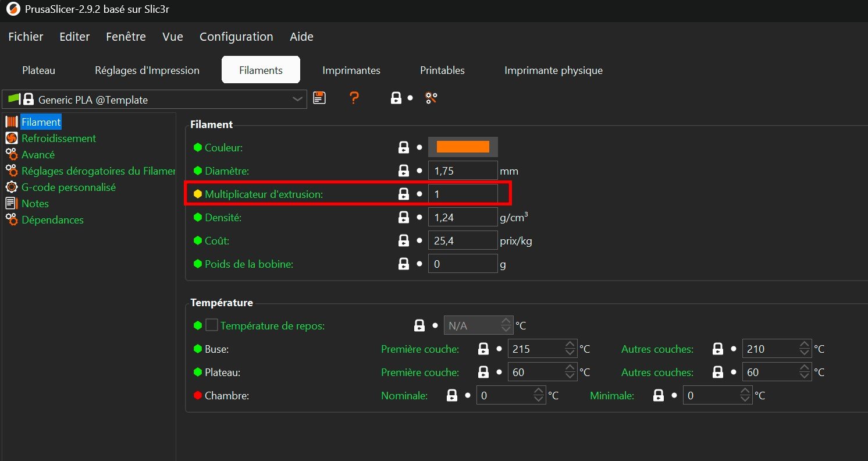
Task: Click the reset dot on the Diamètre row
Action: tap(419, 171)
